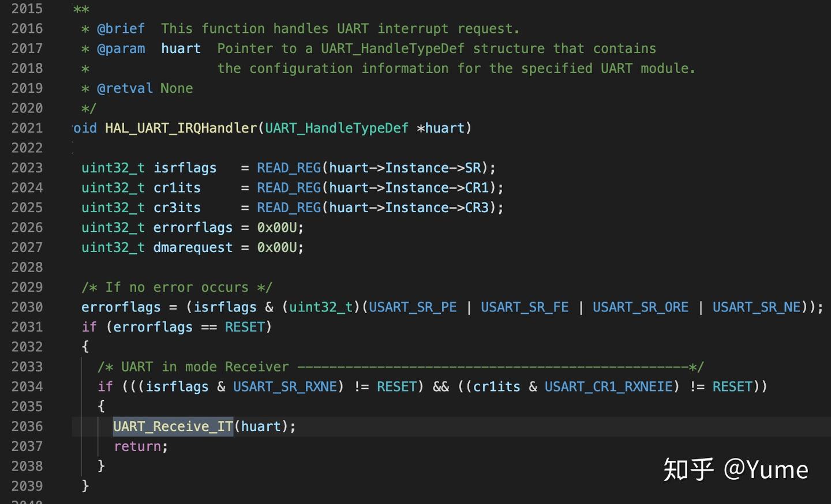Click the return keyword
The width and height of the screenshot is (831, 504).
[137, 446]
